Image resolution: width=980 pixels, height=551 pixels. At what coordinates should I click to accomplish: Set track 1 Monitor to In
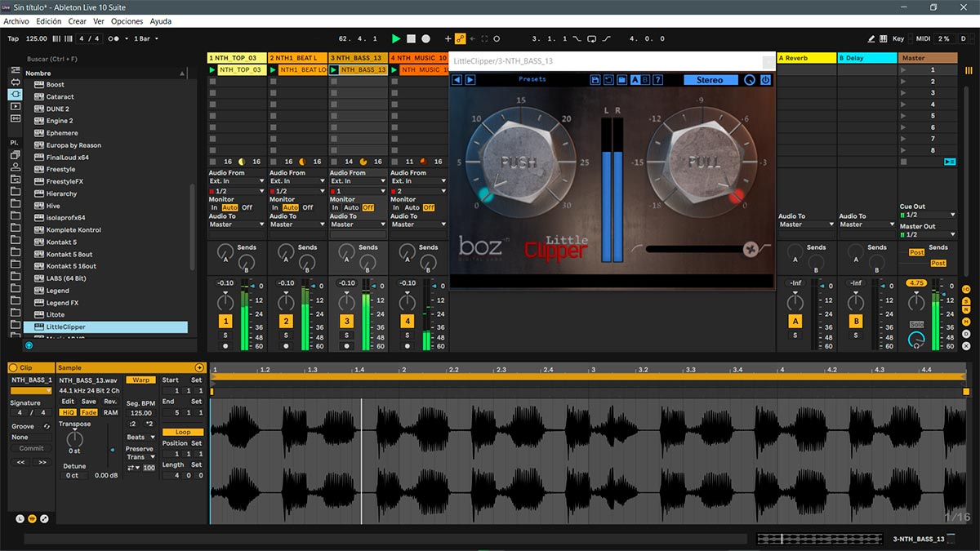215,207
